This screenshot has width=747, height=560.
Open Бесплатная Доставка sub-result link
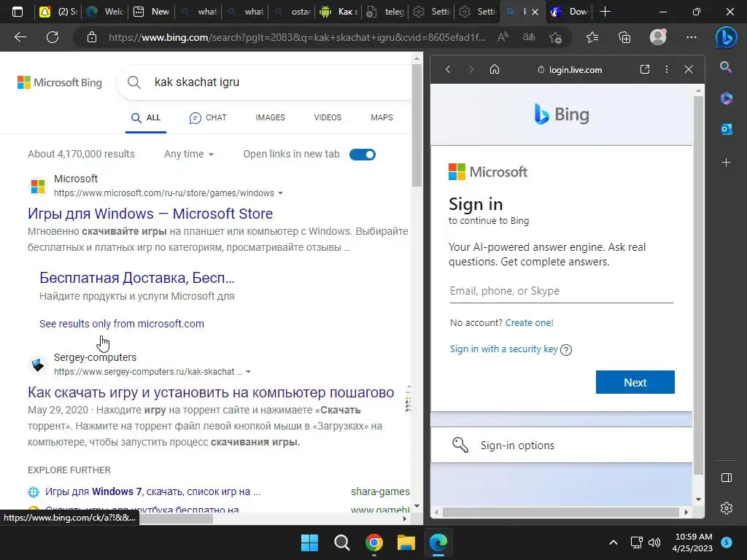[136, 278]
